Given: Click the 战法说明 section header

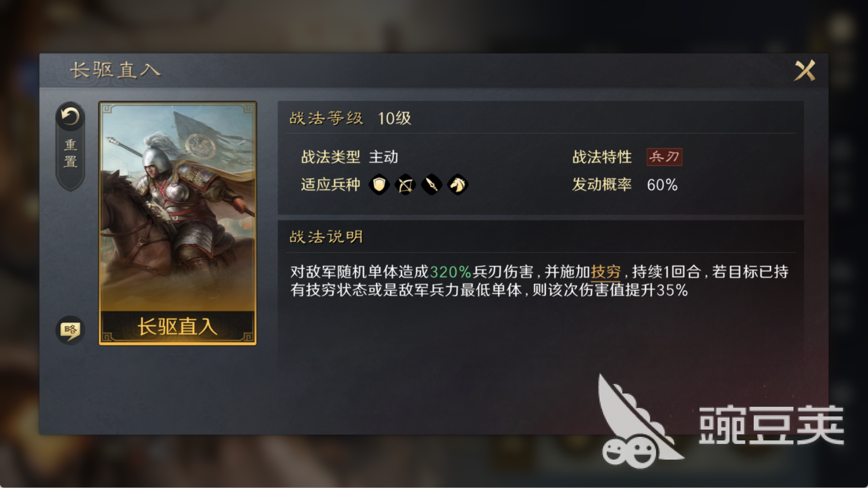Looking at the screenshot, I should (326, 237).
